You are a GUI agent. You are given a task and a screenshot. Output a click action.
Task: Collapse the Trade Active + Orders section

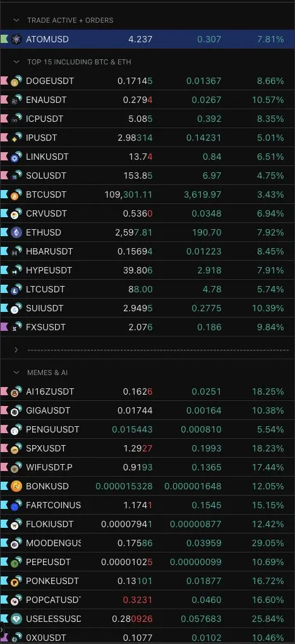(x=16, y=20)
